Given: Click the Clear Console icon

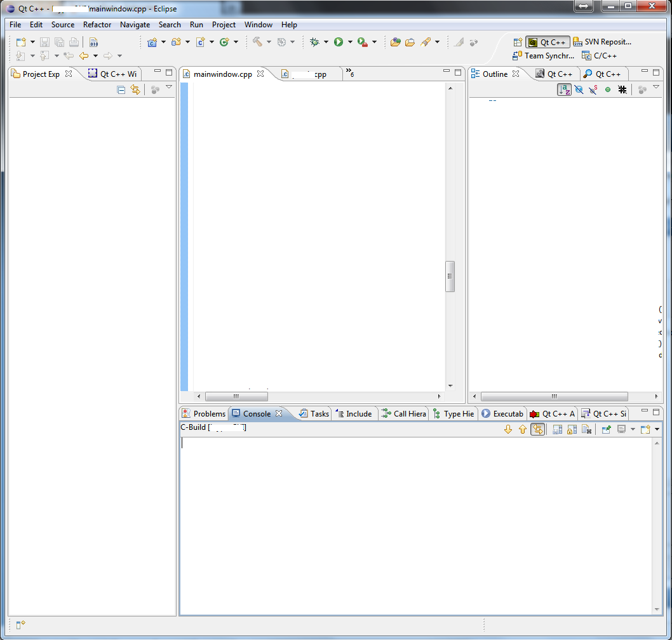Looking at the screenshot, I should (587, 429).
